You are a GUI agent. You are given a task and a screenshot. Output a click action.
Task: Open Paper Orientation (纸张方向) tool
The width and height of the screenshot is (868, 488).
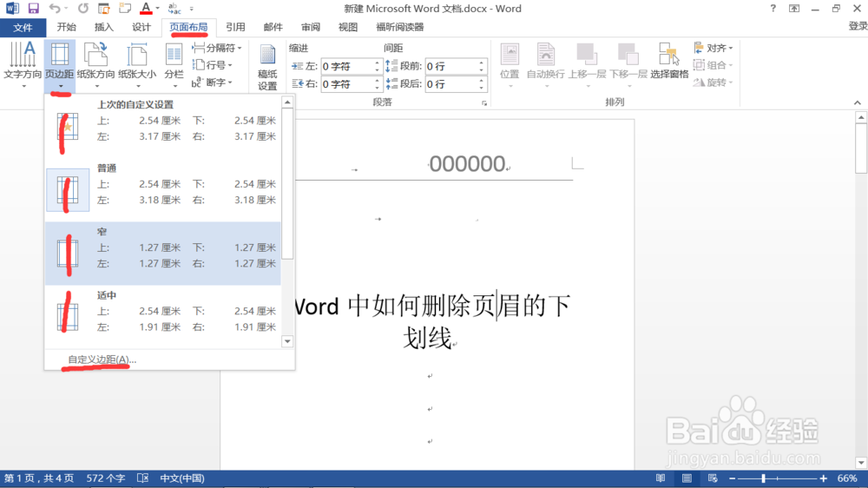tap(95, 65)
